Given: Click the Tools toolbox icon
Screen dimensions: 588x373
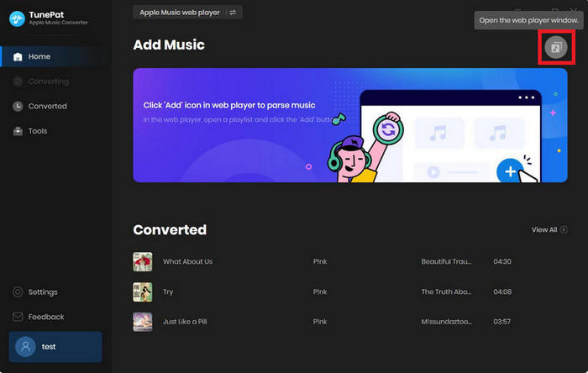Looking at the screenshot, I should 18,131.
